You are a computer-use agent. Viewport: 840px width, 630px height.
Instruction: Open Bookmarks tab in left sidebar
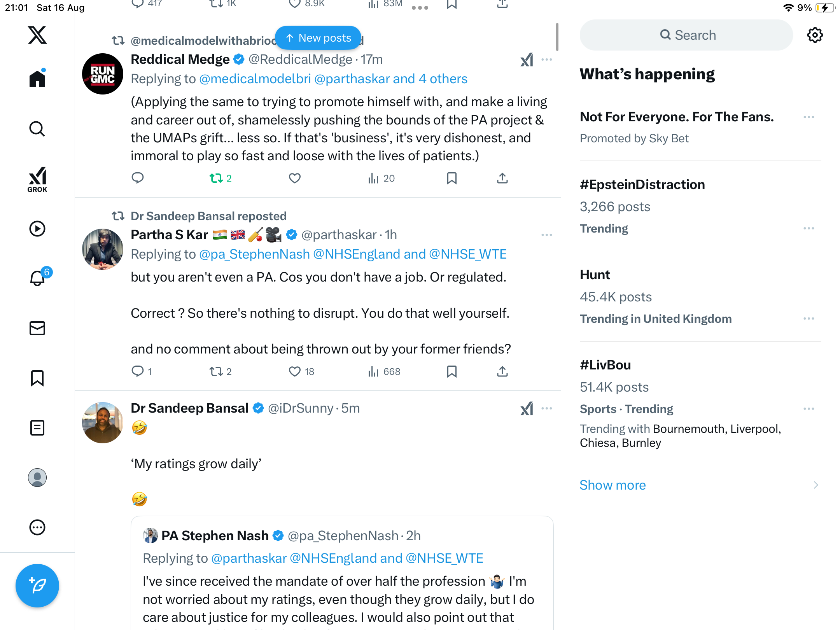point(37,378)
